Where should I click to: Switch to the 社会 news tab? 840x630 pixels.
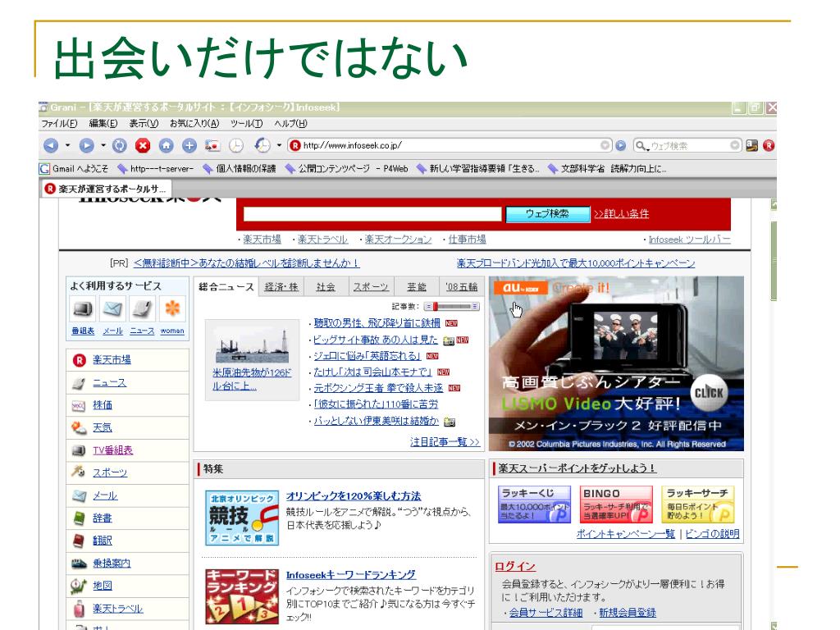click(325, 287)
